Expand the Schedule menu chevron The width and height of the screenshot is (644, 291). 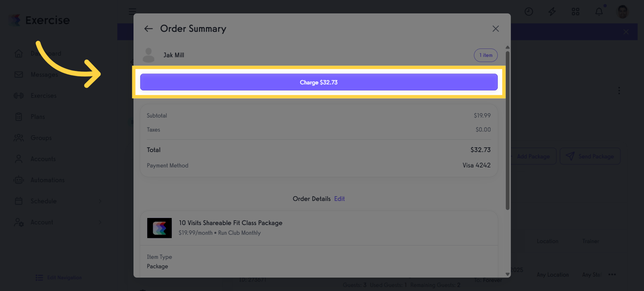pyautogui.click(x=100, y=202)
